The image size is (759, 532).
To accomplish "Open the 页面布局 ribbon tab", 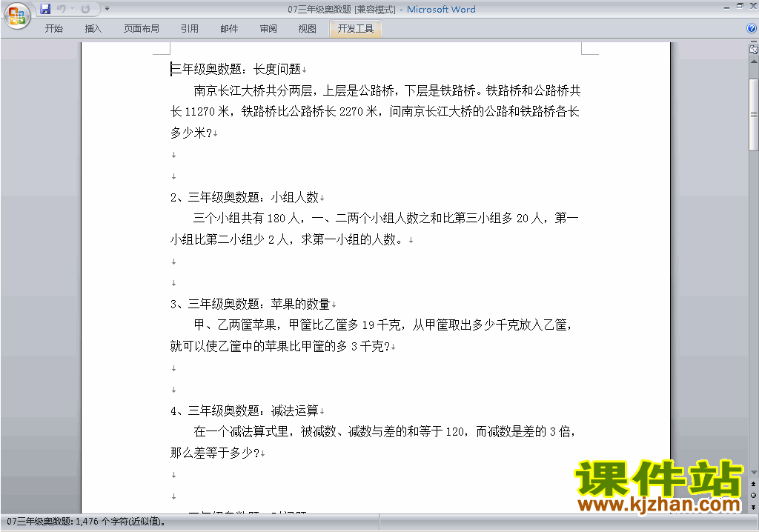I will (142, 29).
